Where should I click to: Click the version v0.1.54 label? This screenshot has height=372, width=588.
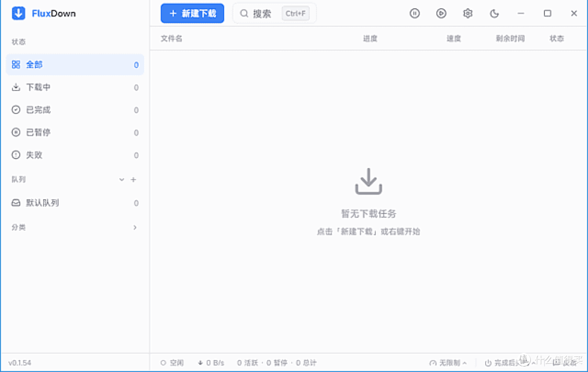point(20,363)
